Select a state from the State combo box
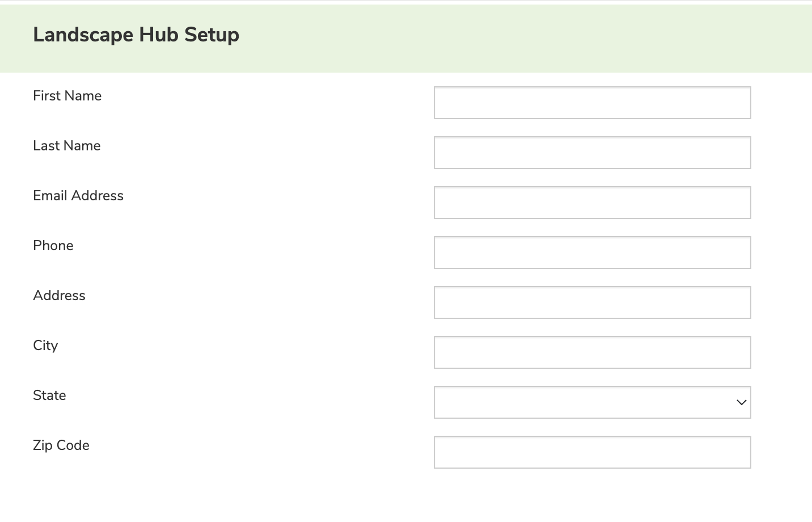Screen dimensions: 812x522 coord(592,402)
